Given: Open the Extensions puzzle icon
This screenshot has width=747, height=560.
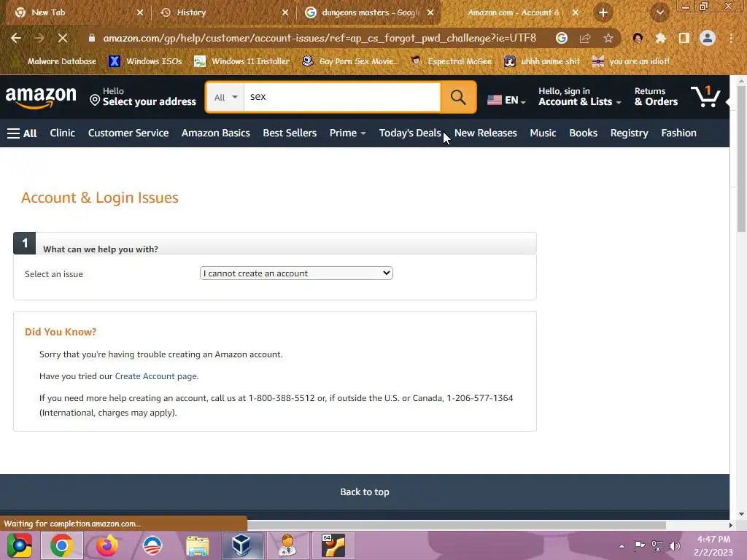Looking at the screenshot, I should [x=661, y=38].
